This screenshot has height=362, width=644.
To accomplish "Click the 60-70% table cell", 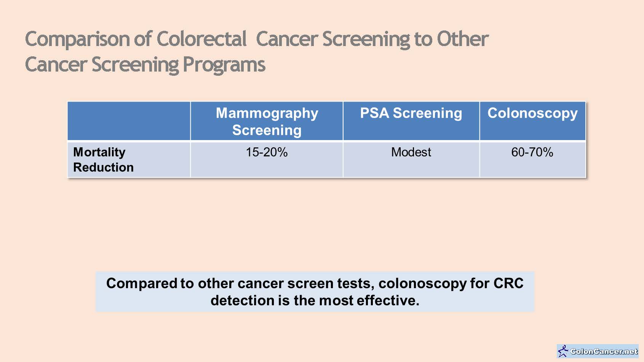I will tap(532, 152).
